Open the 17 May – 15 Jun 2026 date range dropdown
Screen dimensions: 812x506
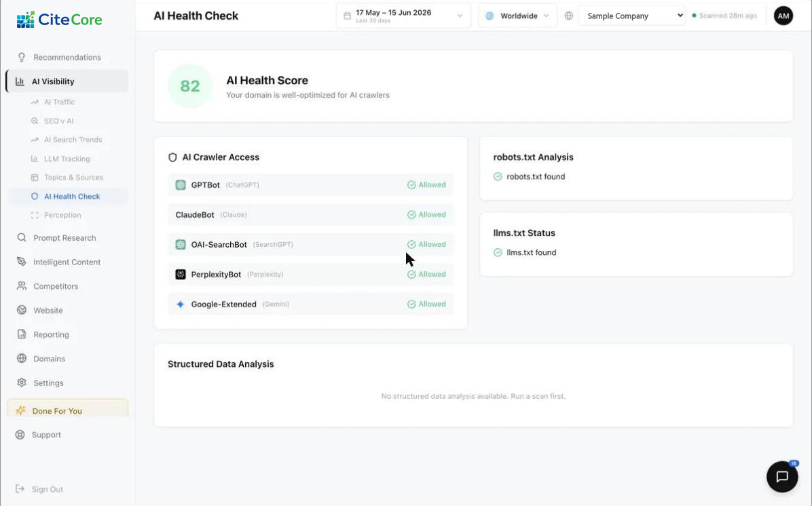403,16
